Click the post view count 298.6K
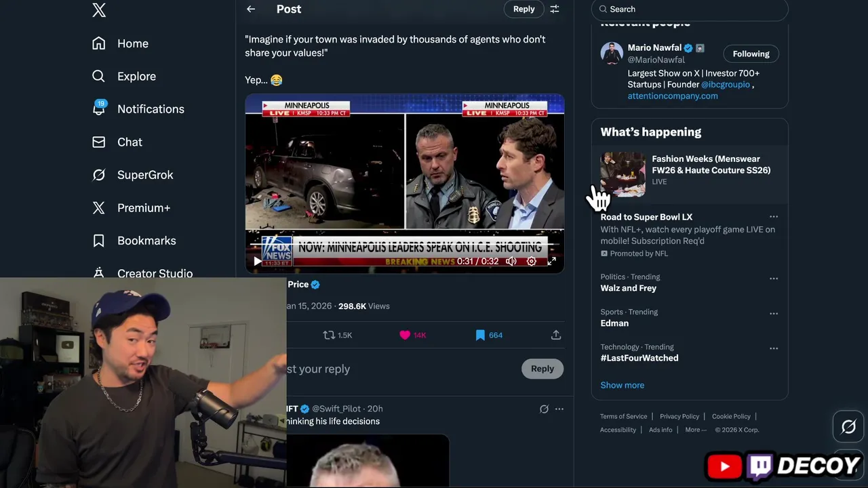The image size is (868, 488). click(x=363, y=306)
